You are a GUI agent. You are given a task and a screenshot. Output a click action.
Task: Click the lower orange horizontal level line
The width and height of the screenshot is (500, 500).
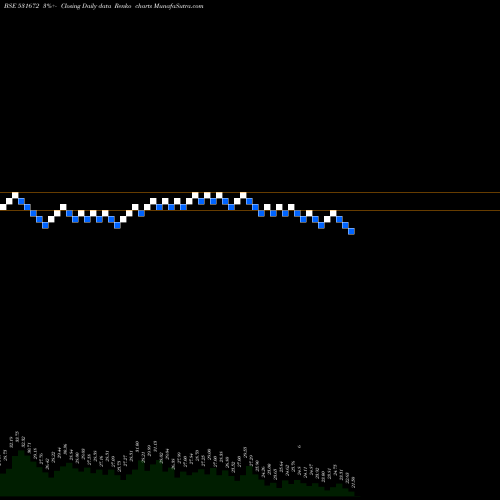coord(250,210)
